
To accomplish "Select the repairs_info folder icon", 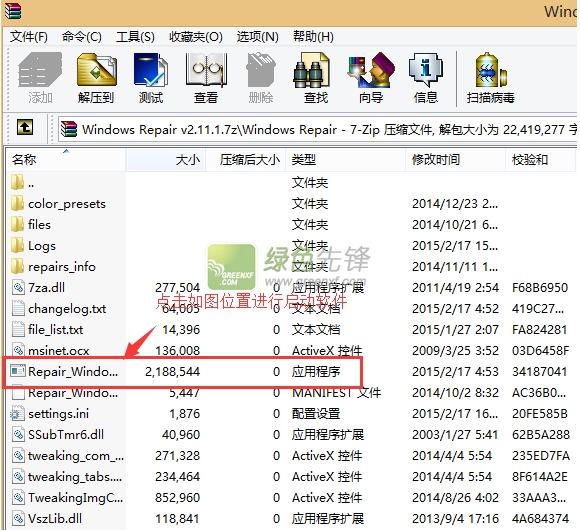I will click(17, 266).
